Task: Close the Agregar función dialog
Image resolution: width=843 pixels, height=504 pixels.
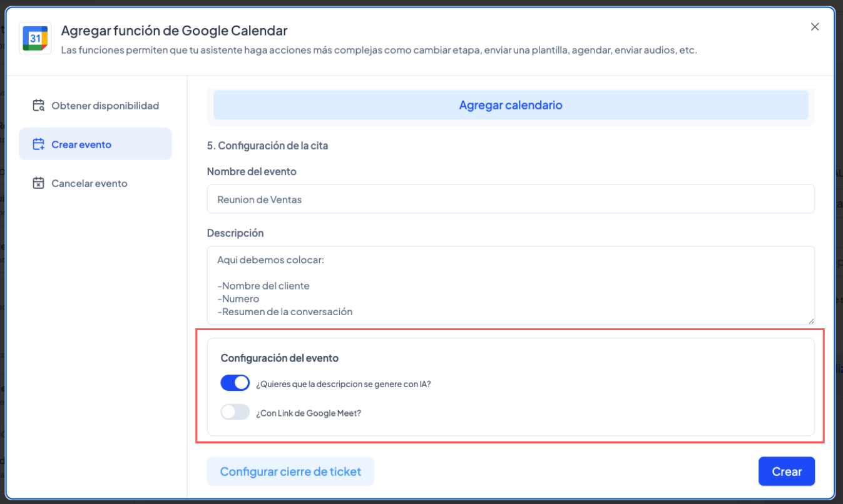Action: [815, 27]
